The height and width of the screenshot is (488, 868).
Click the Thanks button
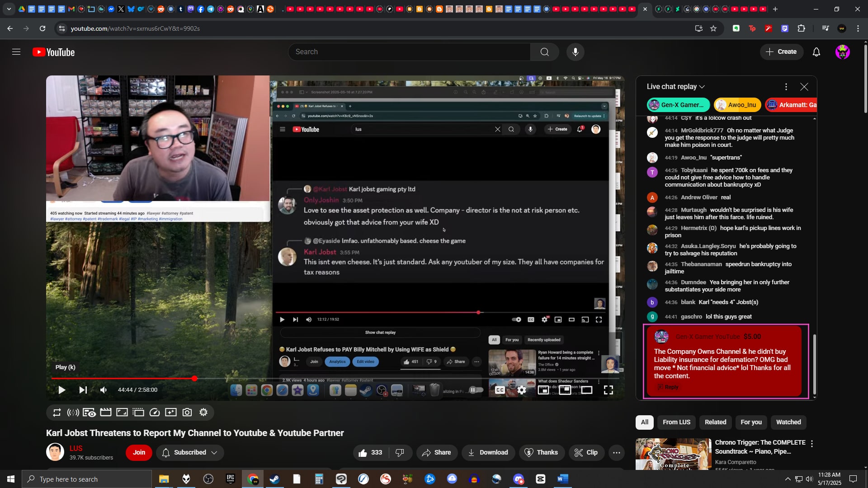click(x=541, y=452)
